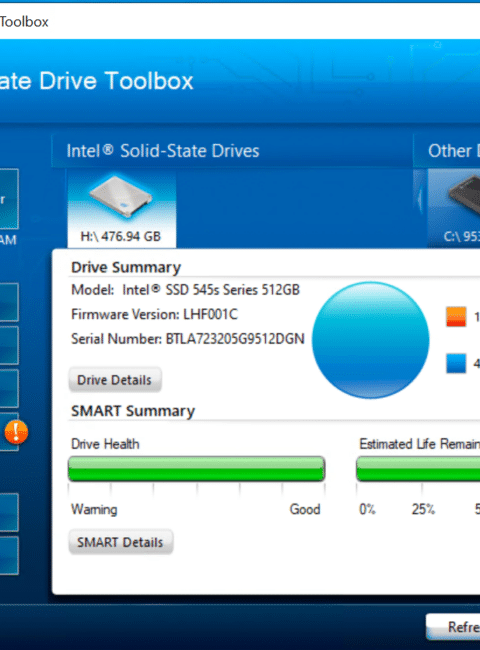Click the Estimated Life Remaining bar
Image resolution: width=480 pixels, height=650 pixels.
pyautogui.click(x=418, y=469)
